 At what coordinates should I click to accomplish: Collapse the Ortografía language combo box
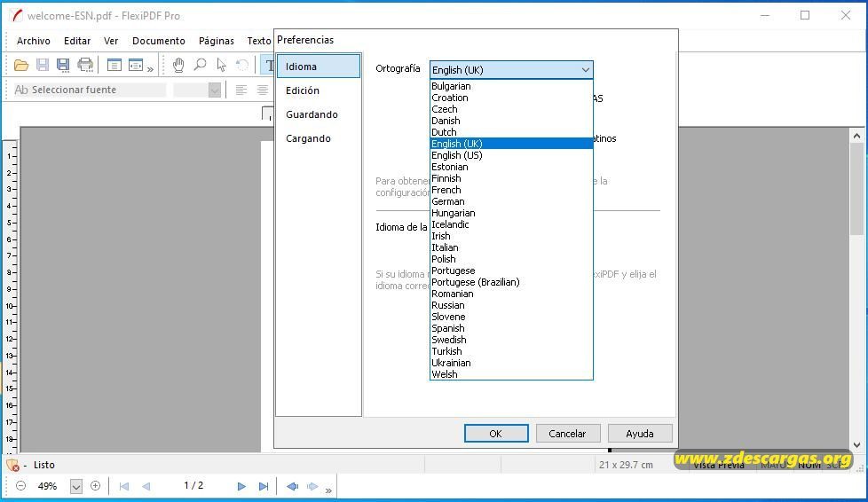coord(585,70)
